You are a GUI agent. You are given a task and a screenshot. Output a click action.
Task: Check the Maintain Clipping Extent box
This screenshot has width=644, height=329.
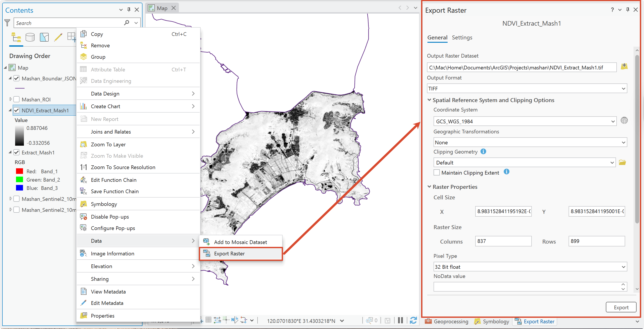[x=436, y=173]
